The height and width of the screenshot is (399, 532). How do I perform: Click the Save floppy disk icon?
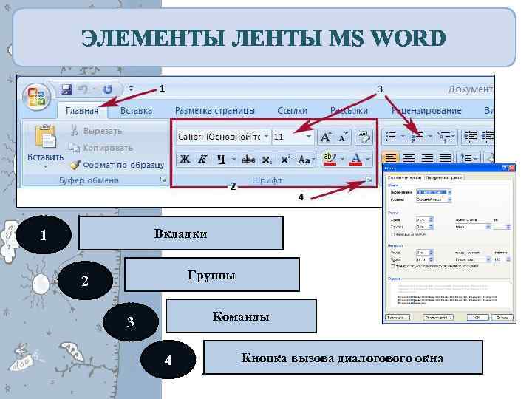(x=66, y=89)
